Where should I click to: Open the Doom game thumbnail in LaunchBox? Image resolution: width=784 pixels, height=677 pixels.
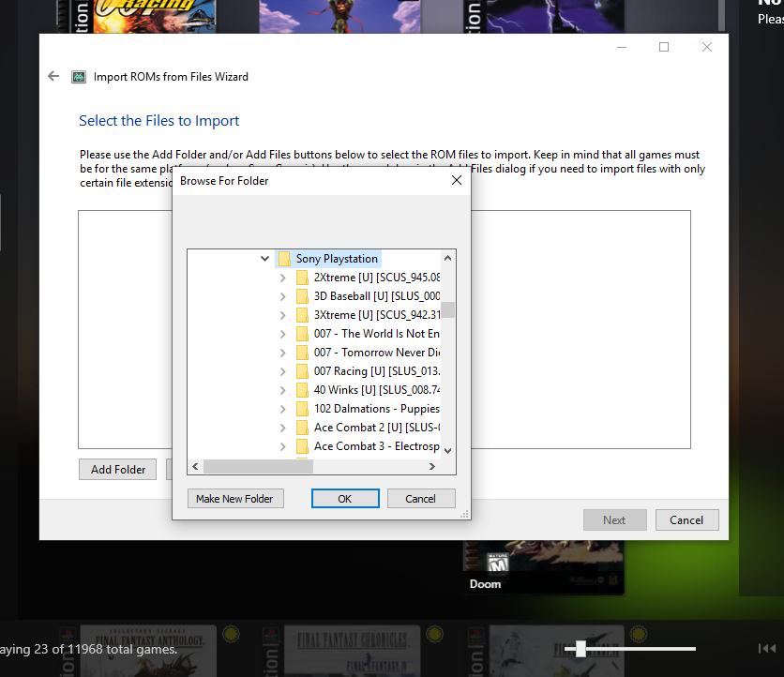pos(544,567)
